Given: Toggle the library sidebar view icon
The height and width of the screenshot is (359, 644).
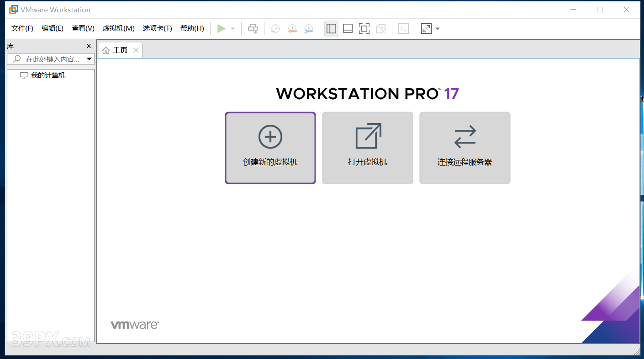Looking at the screenshot, I should click(x=331, y=28).
